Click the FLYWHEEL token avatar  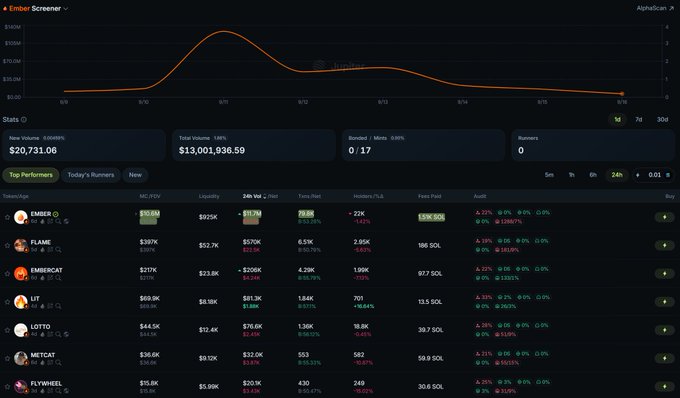click(20, 387)
